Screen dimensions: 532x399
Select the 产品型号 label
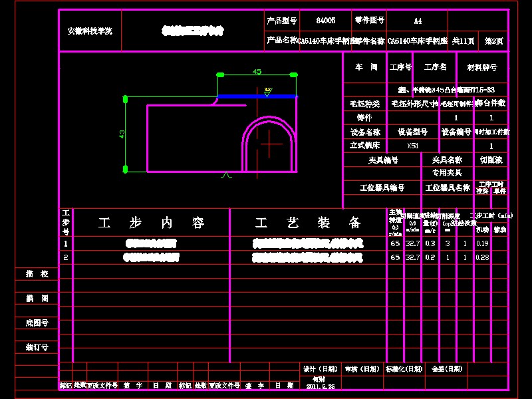coord(281,21)
